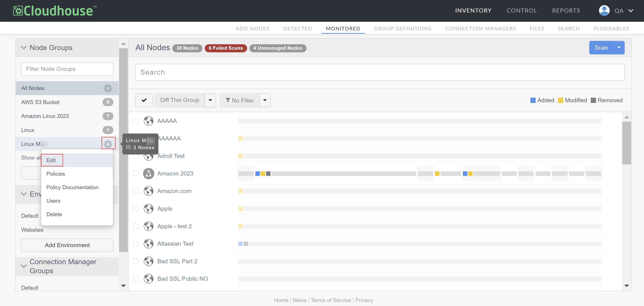Screen dimensions: 644x306
Task: Click the globe icon for Atlassian Test
Action: [148, 244]
